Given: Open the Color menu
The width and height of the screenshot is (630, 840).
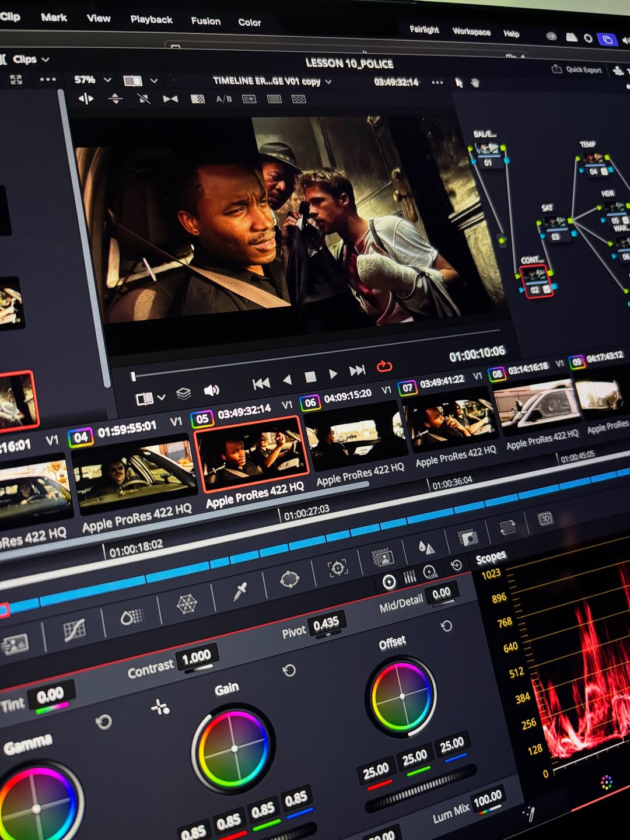Looking at the screenshot, I should pyautogui.click(x=249, y=22).
